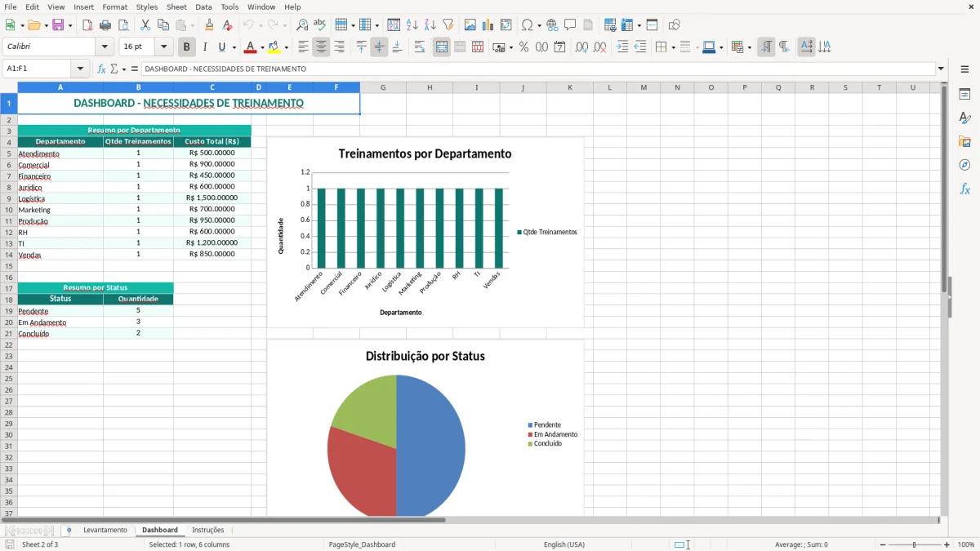The height and width of the screenshot is (551, 980).
Task: Click the Insert Chart icon
Action: coord(488,25)
